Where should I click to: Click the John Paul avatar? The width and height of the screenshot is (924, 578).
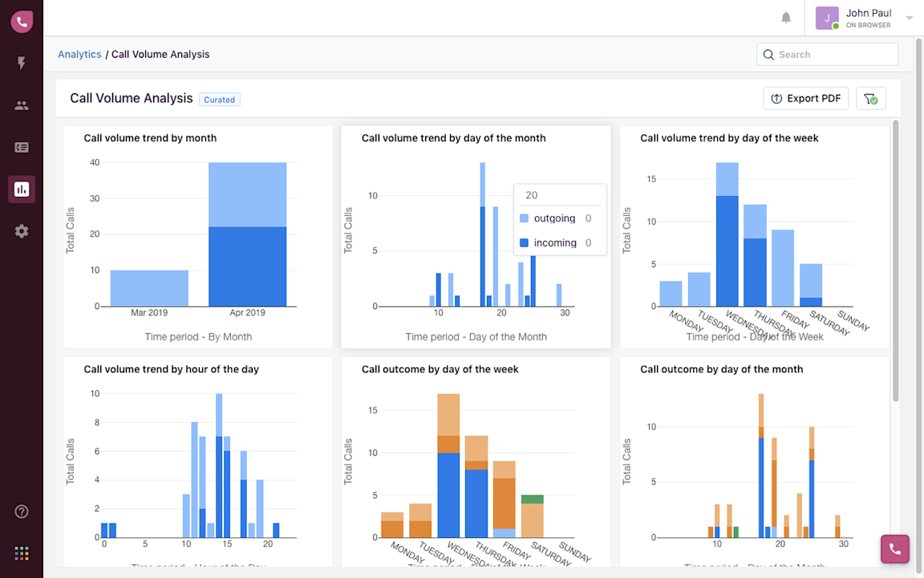827,18
